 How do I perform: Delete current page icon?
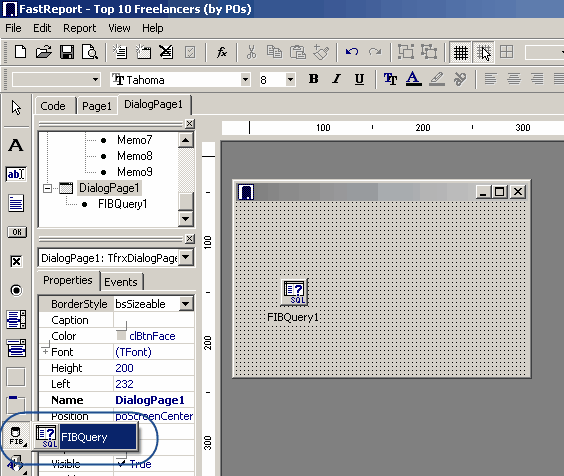[x=166, y=52]
